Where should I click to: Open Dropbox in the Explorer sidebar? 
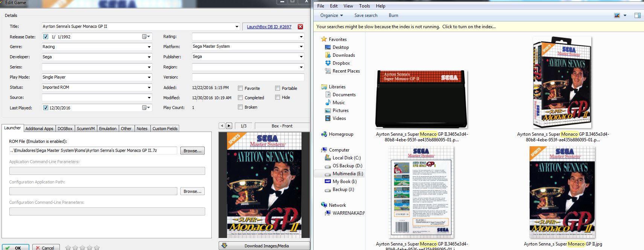(341, 63)
